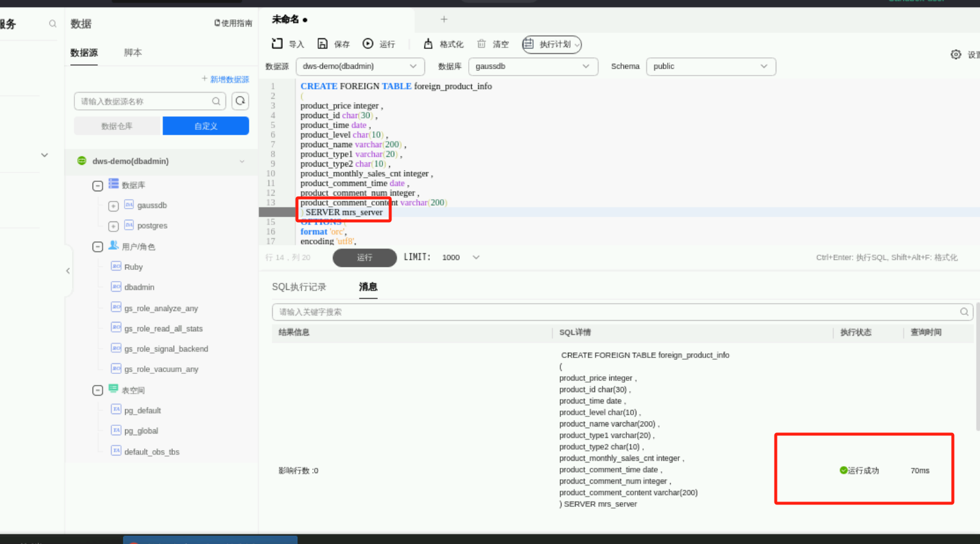980x544 pixels.
Task: Expand the postgres database node
Action: tap(113, 226)
